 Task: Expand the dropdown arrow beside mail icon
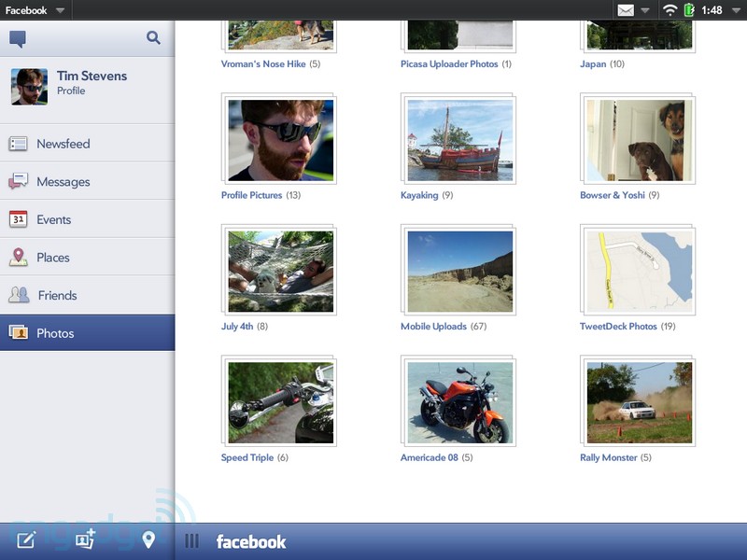point(645,10)
